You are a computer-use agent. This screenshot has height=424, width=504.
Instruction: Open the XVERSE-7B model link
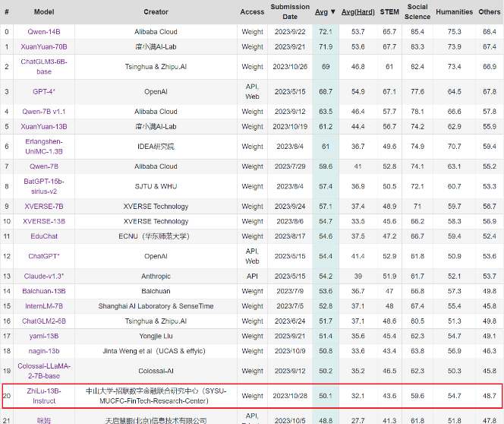[x=43, y=206]
